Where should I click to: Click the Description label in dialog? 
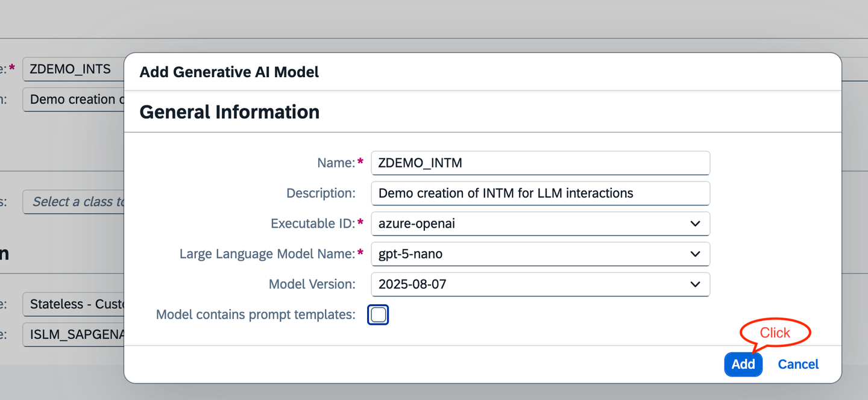tap(321, 193)
